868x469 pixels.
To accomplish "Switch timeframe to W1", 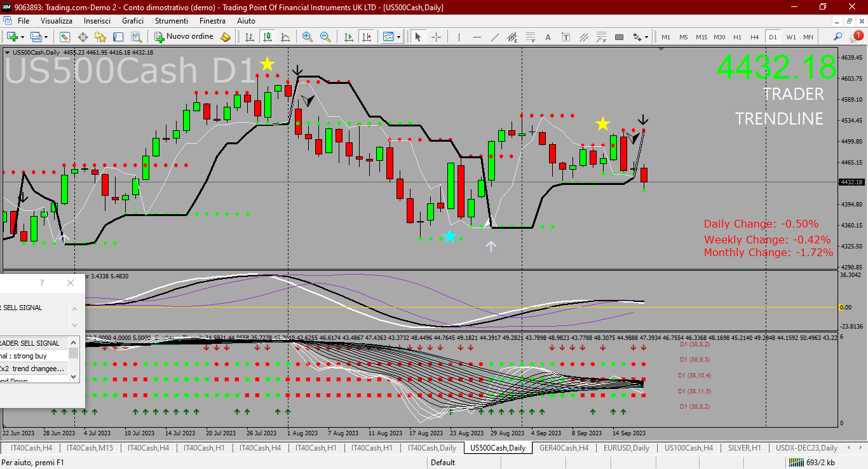I will coord(790,37).
